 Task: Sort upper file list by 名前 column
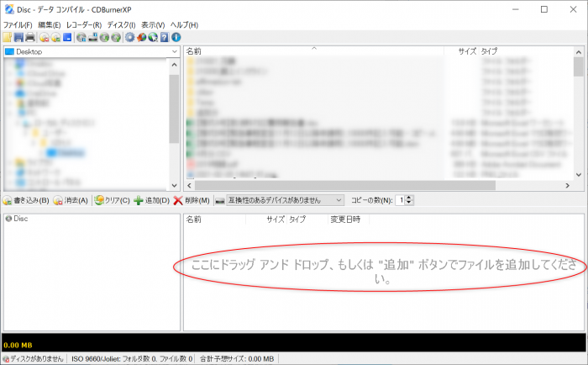(314, 51)
